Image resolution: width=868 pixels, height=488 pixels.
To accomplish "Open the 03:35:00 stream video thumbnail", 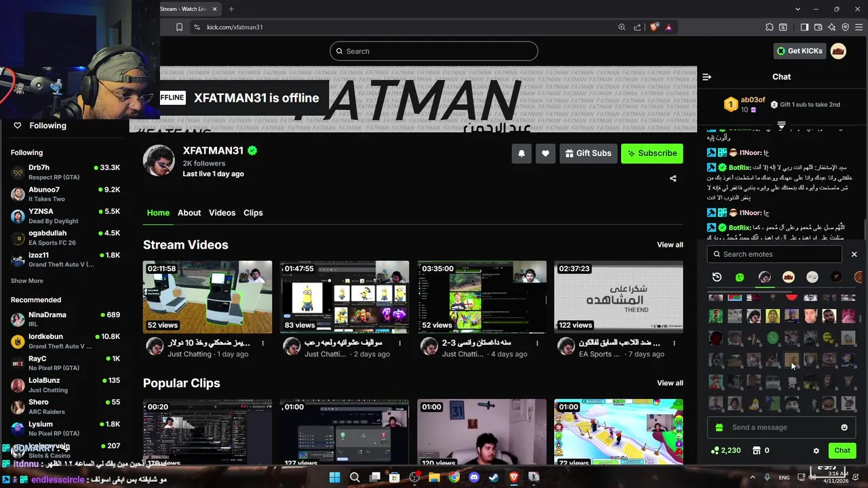I will pyautogui.click(x=482, y=297).
